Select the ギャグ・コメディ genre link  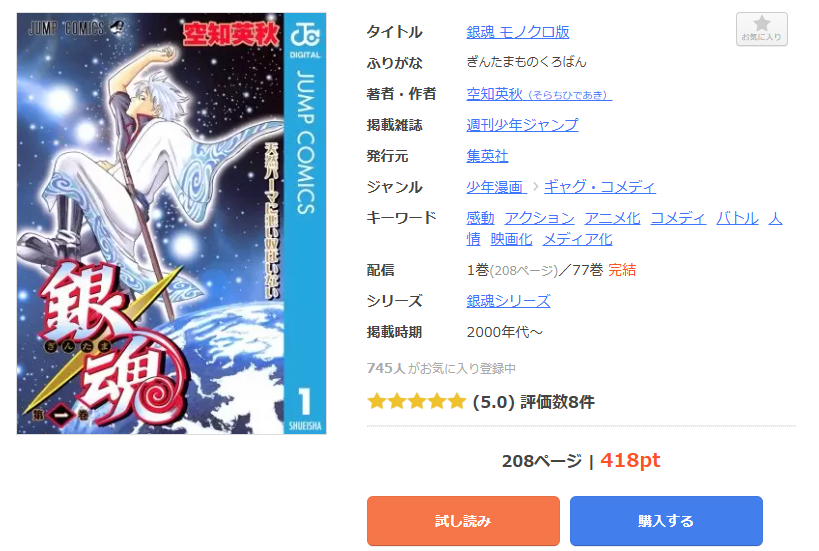600,186
